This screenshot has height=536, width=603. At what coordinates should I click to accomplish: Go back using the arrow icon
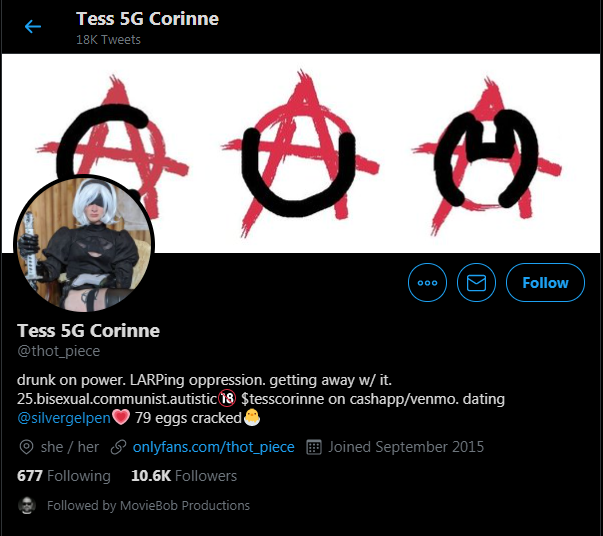pos(33,27)
